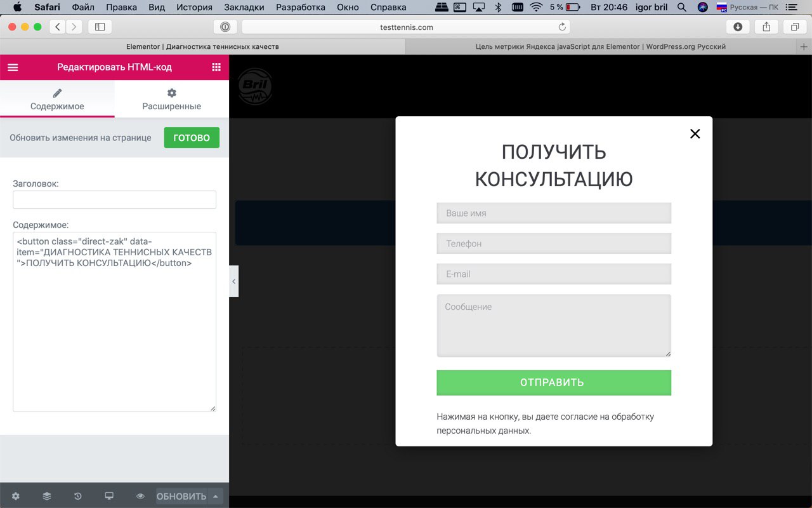Toggle the Safari sidebar button

(x=100, y=27)
